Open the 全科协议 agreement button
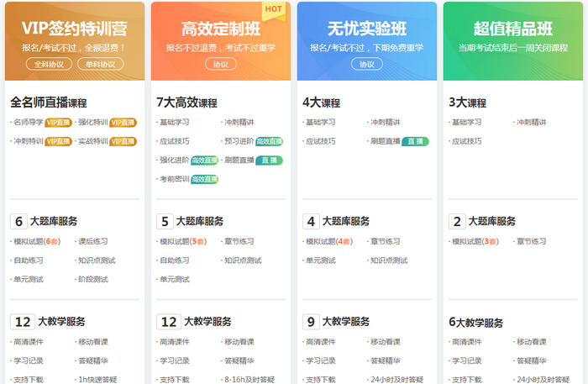Image resolution: width=588 pixels, height=384 pixels. click(49, 64)
